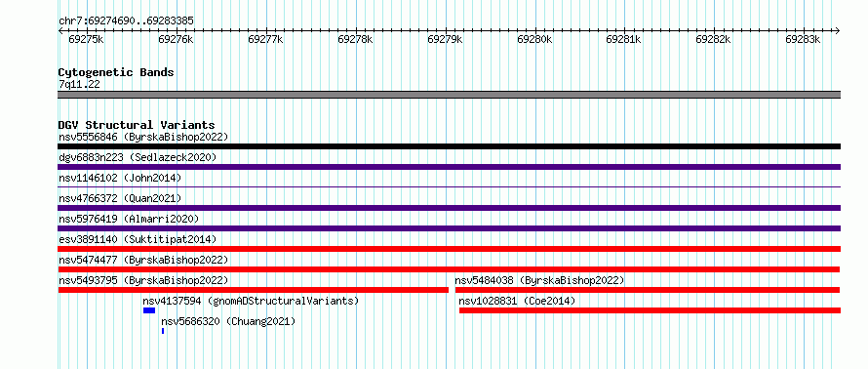Click the 69279k ruler position
The width and height of the screenshot is (868, 369).
pyautogui.click(x=445, y=39)
